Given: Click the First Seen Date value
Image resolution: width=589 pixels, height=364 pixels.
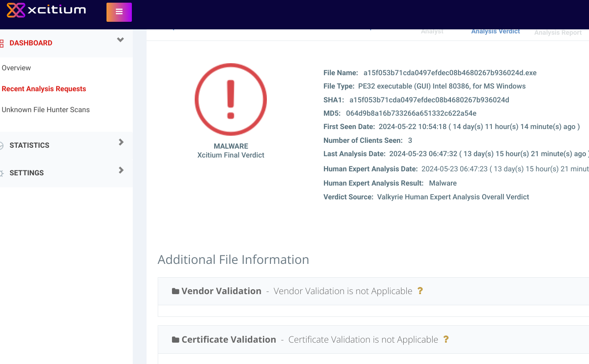Looking at the screenshot, I should click(479, 127).
